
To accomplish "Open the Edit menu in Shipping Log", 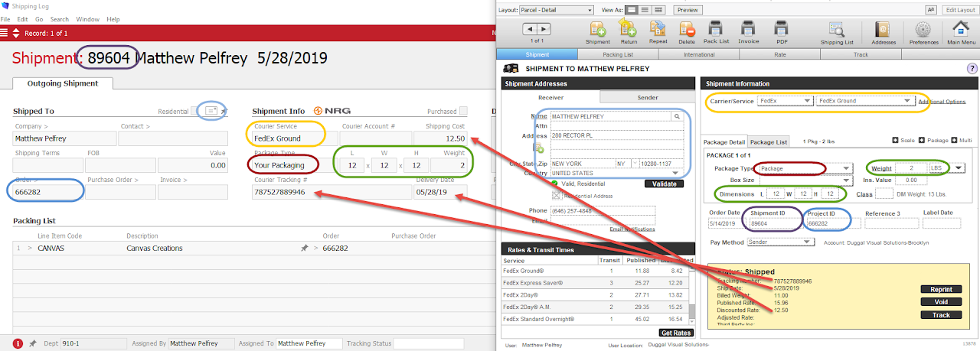I will 22,18.
